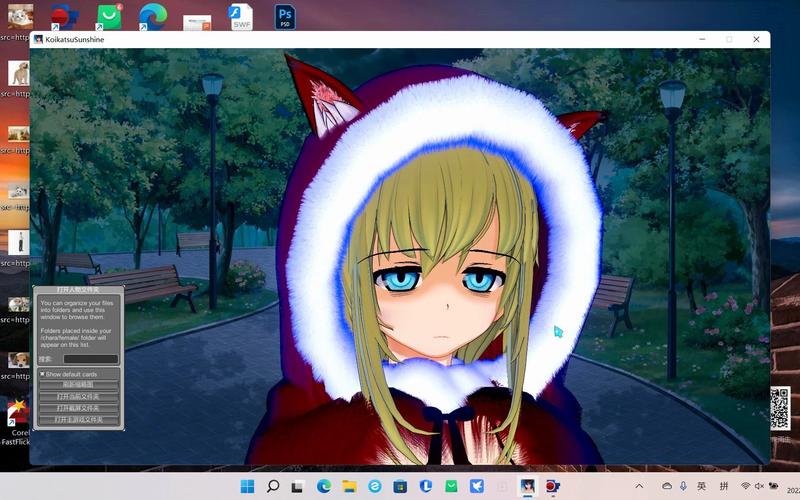This screenshot has width=800, height=500.
Task: Open blue bird app icon on taskbar
Action: (x=477, y=486)
